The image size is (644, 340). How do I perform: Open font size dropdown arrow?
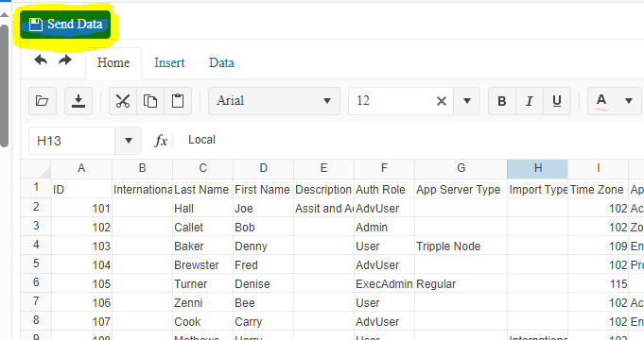pyautogui.click(x=467, y=101)
